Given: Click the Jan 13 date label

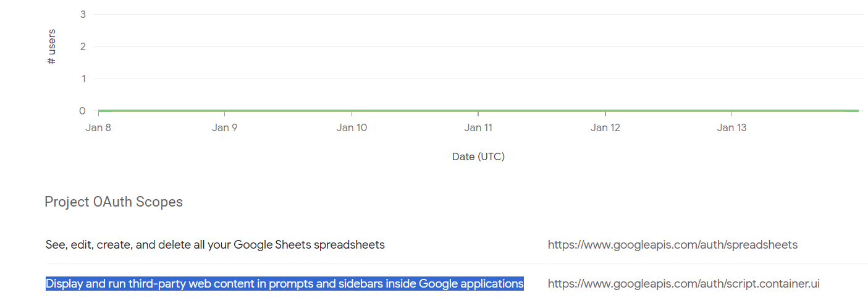Looking at the screenshot, I should (x=731, y=127).
